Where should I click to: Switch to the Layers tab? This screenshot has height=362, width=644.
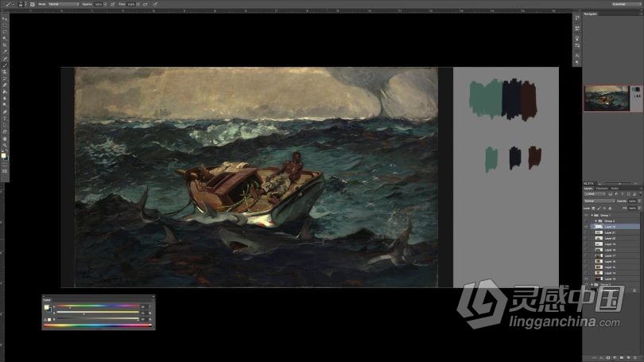[x=588, y=189]
